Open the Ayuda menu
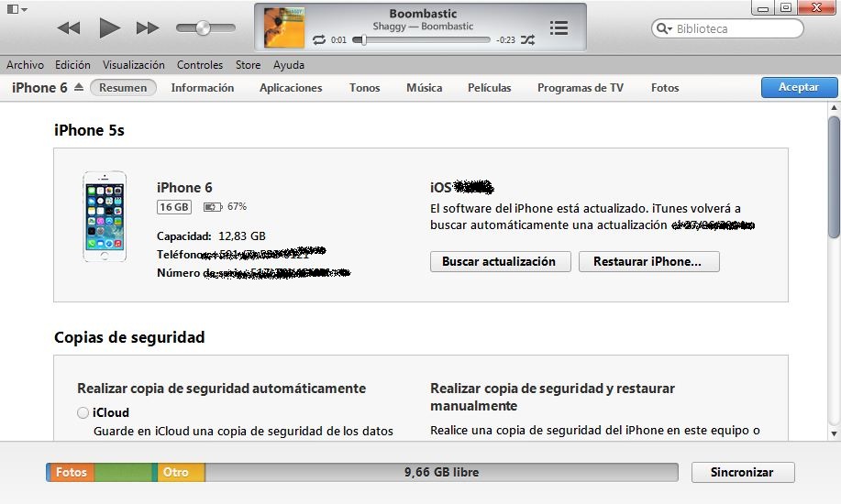 tap(289, 65)
